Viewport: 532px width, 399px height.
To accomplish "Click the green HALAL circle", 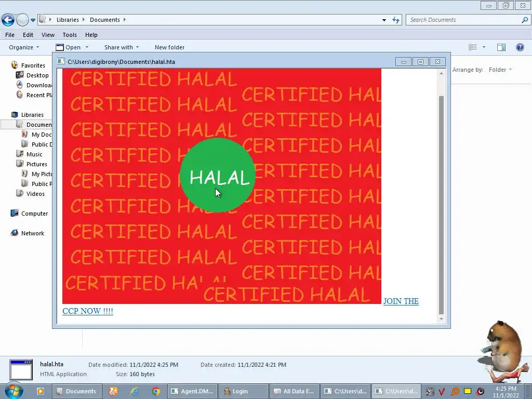I will [x=218, y=175].
